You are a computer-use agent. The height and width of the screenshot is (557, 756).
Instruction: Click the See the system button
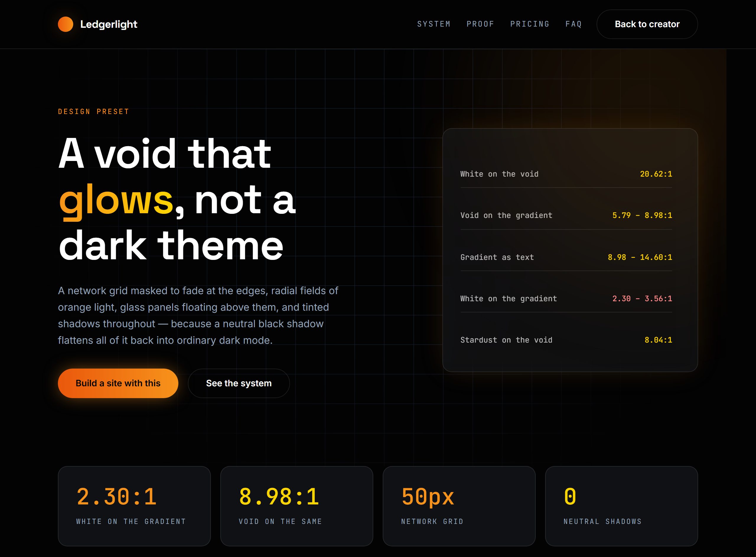239,383
